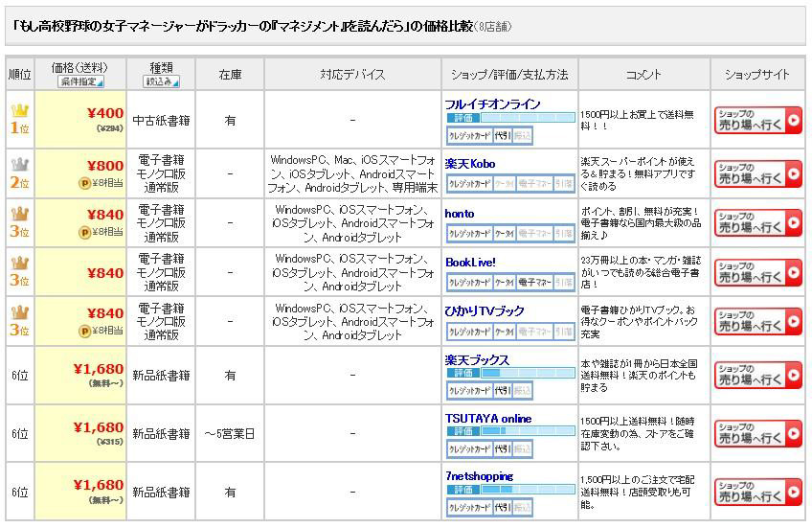Screen dimensions: 812x528
Task: Open the 7netshopping shop link
Action: [x=479, y=475]
